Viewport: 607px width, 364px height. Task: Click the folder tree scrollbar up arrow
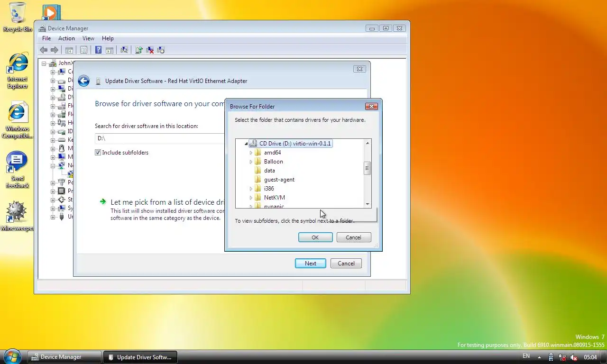point(367,143)
